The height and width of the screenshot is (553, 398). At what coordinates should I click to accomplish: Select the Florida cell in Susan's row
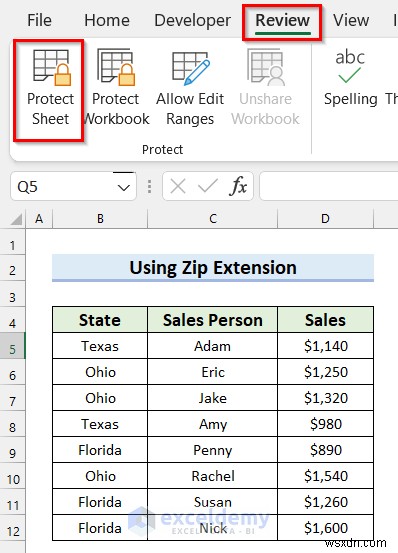pyautogui.click(x=100, y=502)
